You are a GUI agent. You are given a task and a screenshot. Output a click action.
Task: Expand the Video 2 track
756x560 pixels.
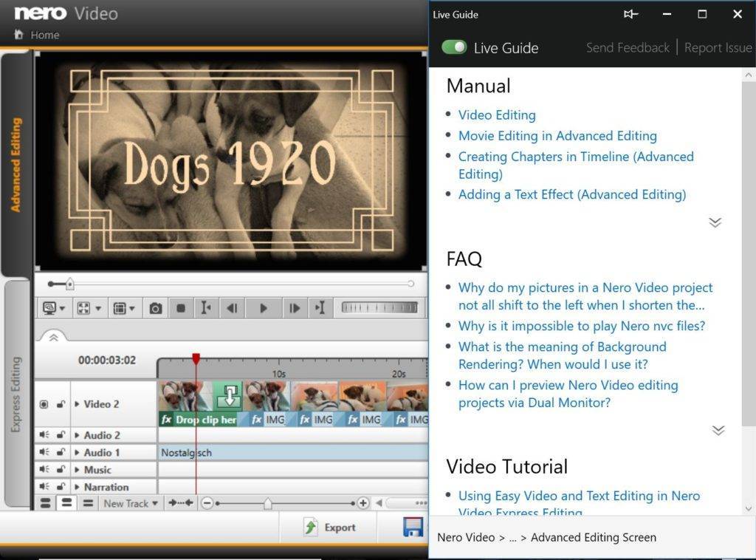(78, 404)
